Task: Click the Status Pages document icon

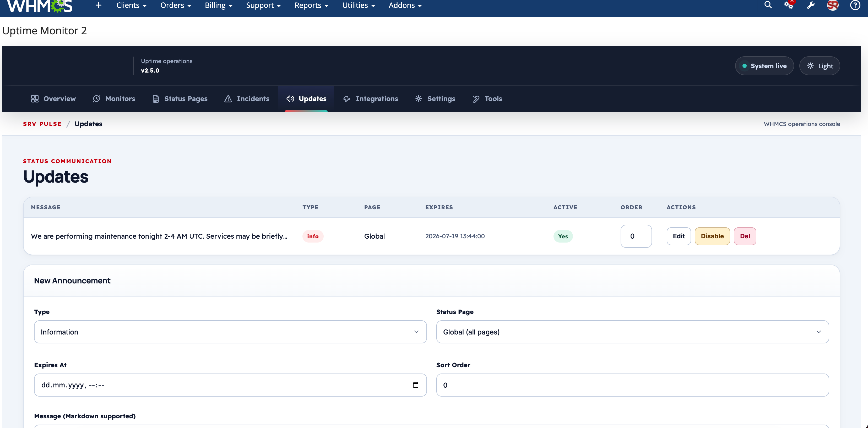Action: tap(156, 99)
